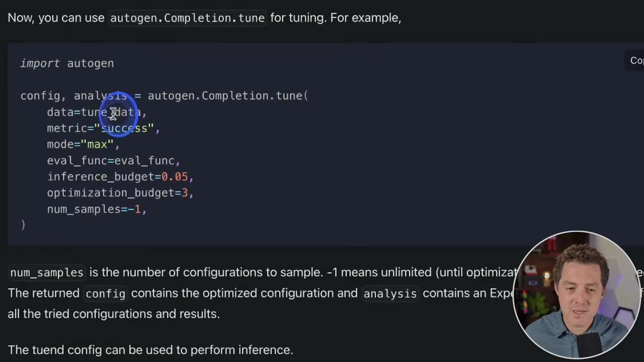Click the mode="max" code line

pyautogui.click(x=83, y=144)
